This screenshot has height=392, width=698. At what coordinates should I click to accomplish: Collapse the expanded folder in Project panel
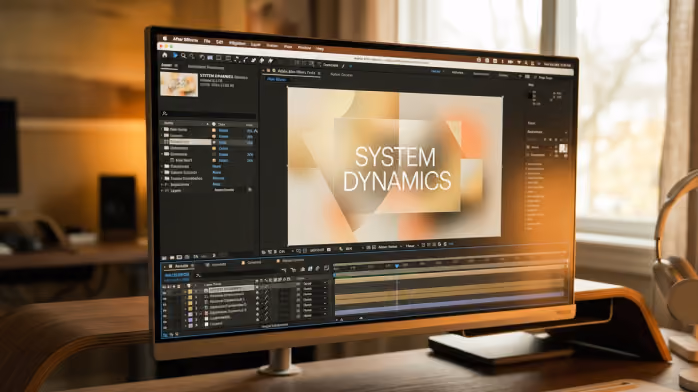162,154
